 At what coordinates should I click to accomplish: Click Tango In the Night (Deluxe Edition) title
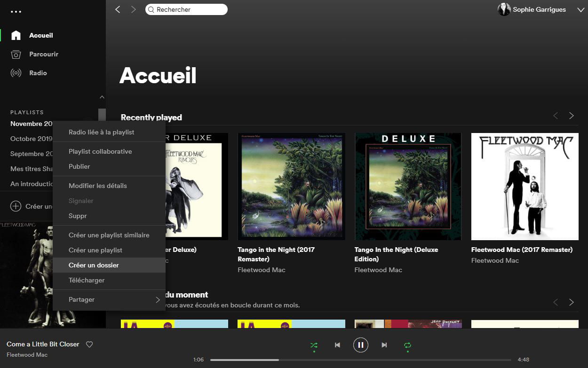click(x=396, y=254)
